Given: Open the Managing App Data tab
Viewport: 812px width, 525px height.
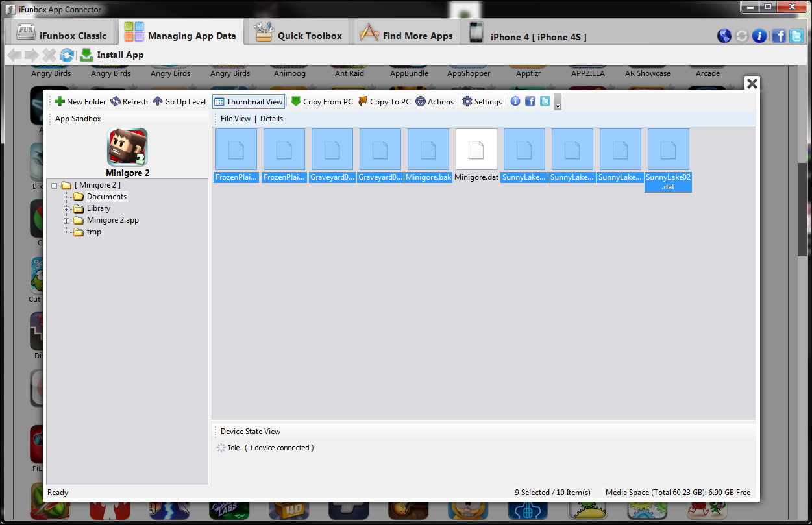Looking at the screenshot, I should [x=180, y=32].
